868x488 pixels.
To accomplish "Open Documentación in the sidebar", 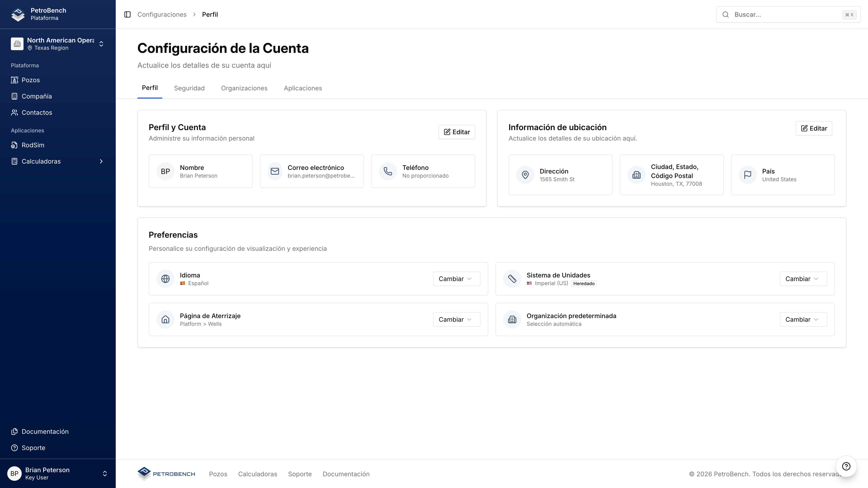I will (x=45, y=432).
